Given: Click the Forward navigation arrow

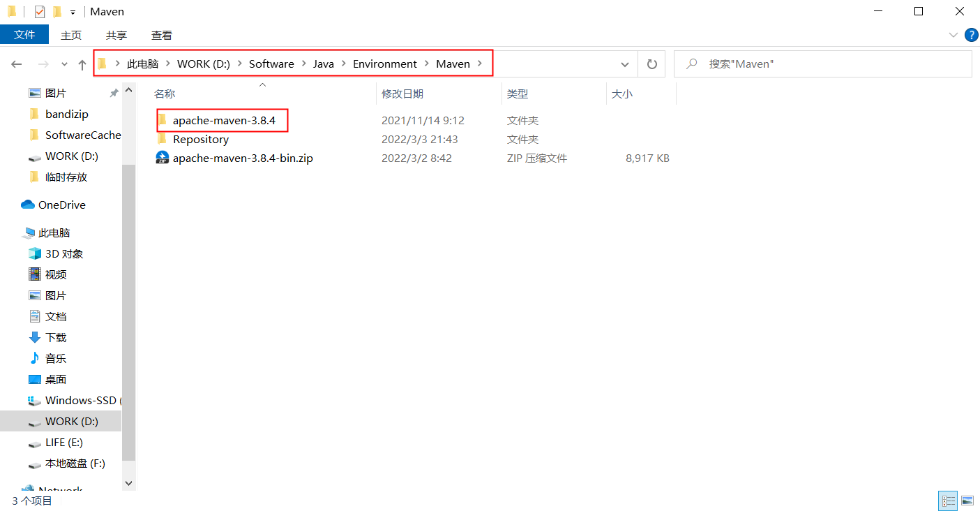Looking at the screenshot, I should (43, 64).
